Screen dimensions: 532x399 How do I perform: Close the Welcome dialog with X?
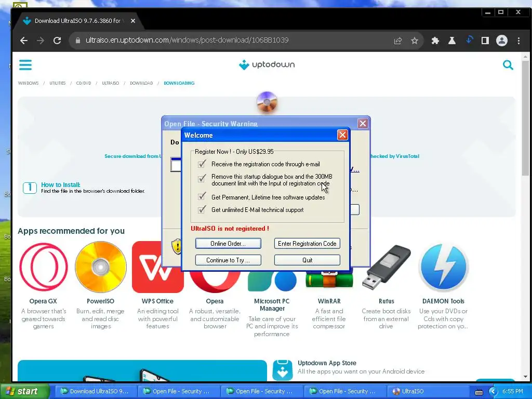point(342,135)
